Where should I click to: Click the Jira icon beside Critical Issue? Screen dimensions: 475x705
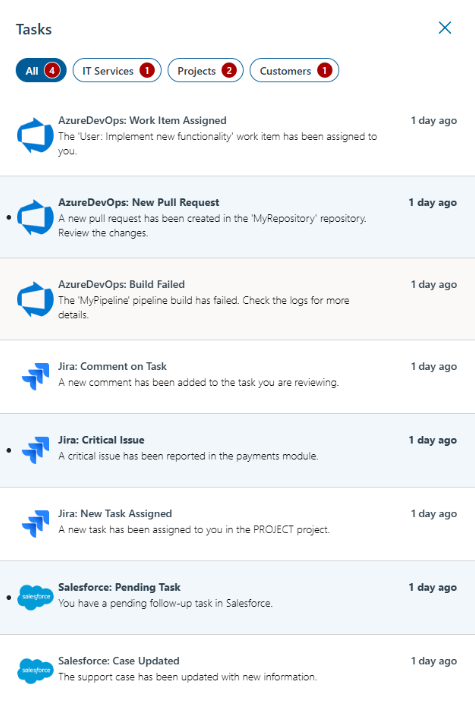click(x=36, y=450)
